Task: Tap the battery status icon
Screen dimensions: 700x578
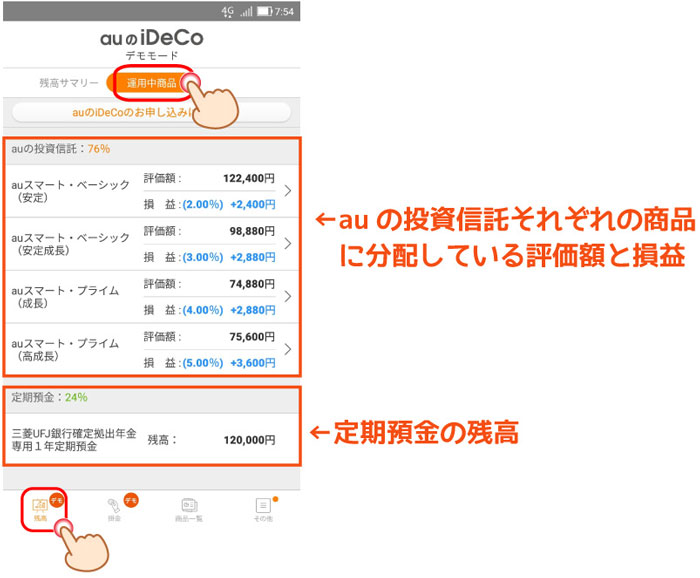Action: 264,11
